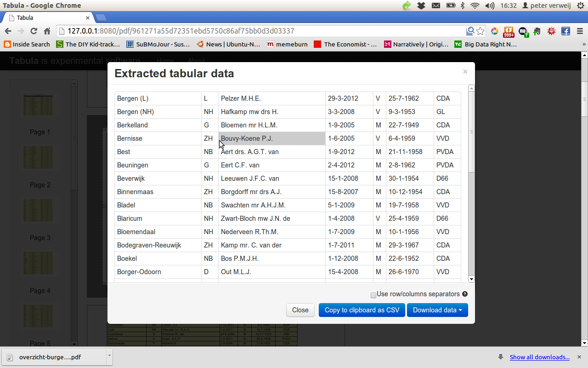
Task: Click the page zoom magnifier in address bar
Action: click(470, 31)
